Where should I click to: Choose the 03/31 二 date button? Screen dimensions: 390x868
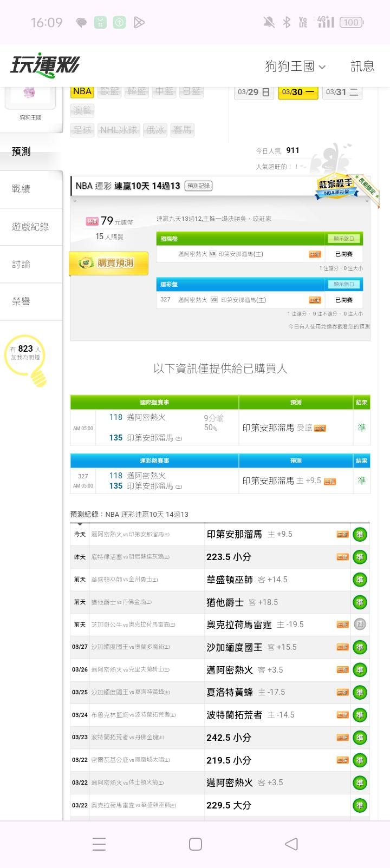click(x=342, y=92)
